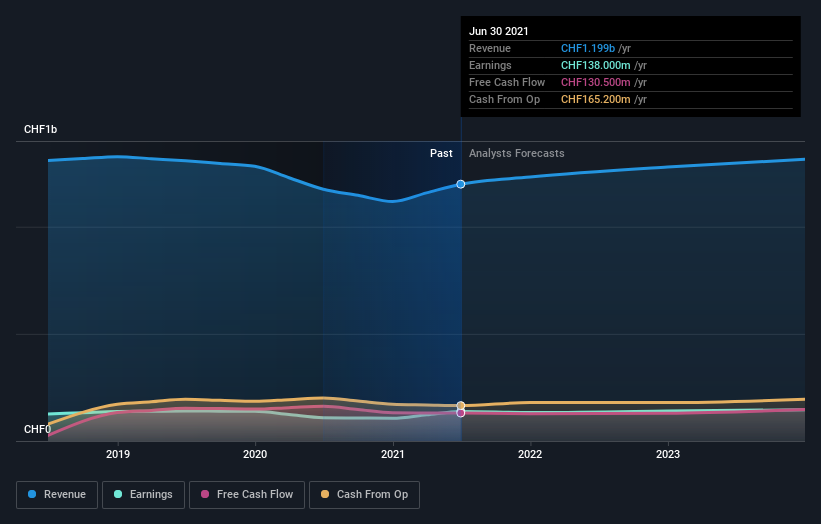Click the orange Cash From Op data point

pyautogui.click(x=461, y=406)
